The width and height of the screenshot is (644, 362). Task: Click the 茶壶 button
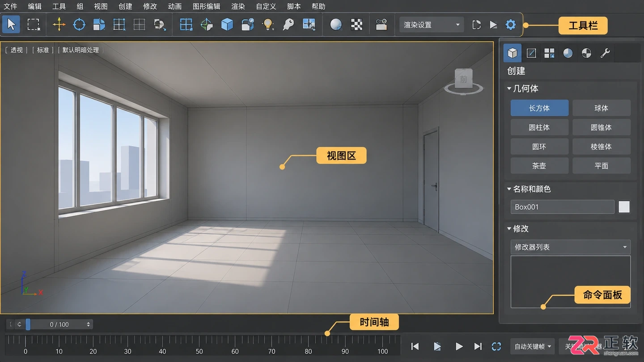point(539,165)
